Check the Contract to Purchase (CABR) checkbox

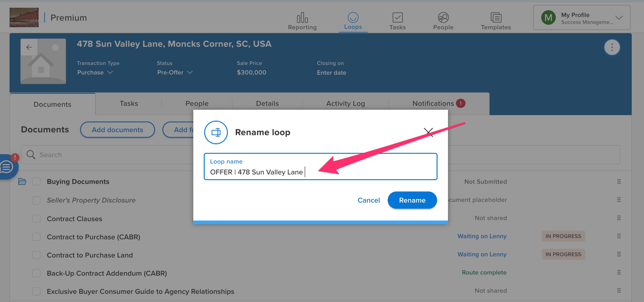[36, 237]
